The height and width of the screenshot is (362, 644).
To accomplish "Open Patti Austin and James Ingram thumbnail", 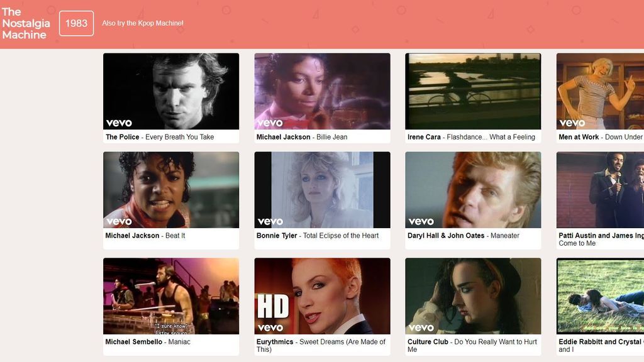I will (x=600, y=190).
